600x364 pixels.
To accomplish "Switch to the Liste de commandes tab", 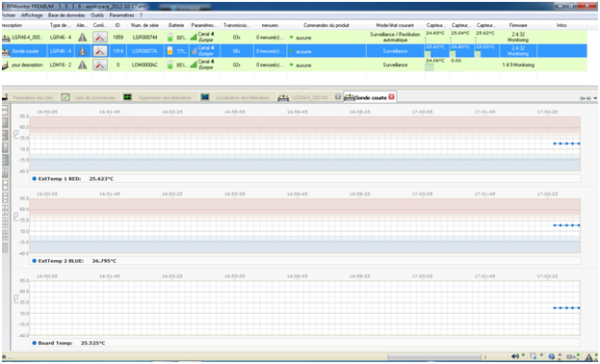I will tap(95, 98).
